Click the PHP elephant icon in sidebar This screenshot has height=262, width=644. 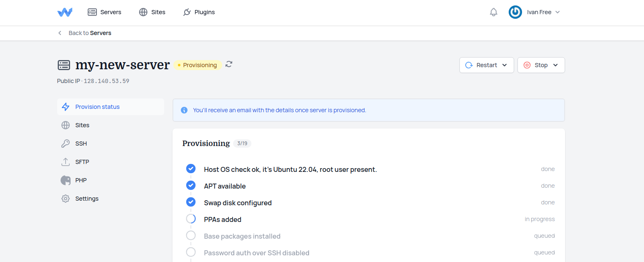66,180
